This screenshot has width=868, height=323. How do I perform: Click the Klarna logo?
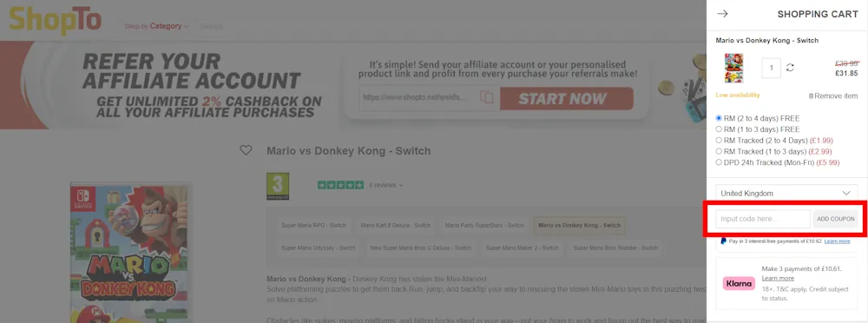pyautogui.click(x=739, y=284)
